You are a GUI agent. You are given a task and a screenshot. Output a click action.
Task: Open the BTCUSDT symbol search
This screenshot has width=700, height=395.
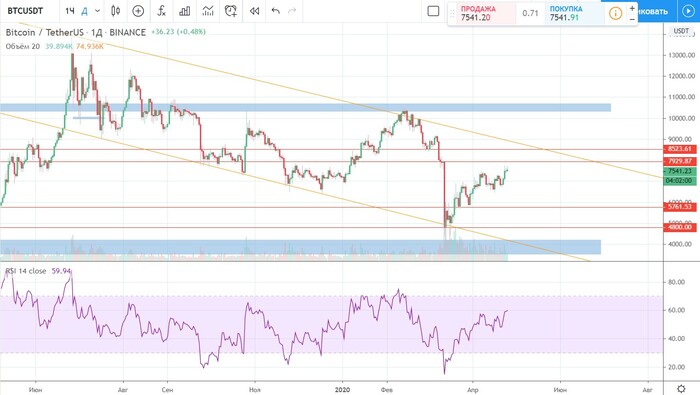click(25, 11)
